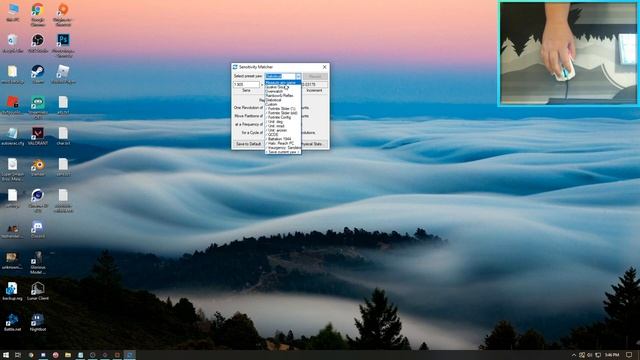The width and height of the screenshot is (640, 360).
Task: Open the Cinema 4D desktop shortcut
Action: tap(38, 200)
